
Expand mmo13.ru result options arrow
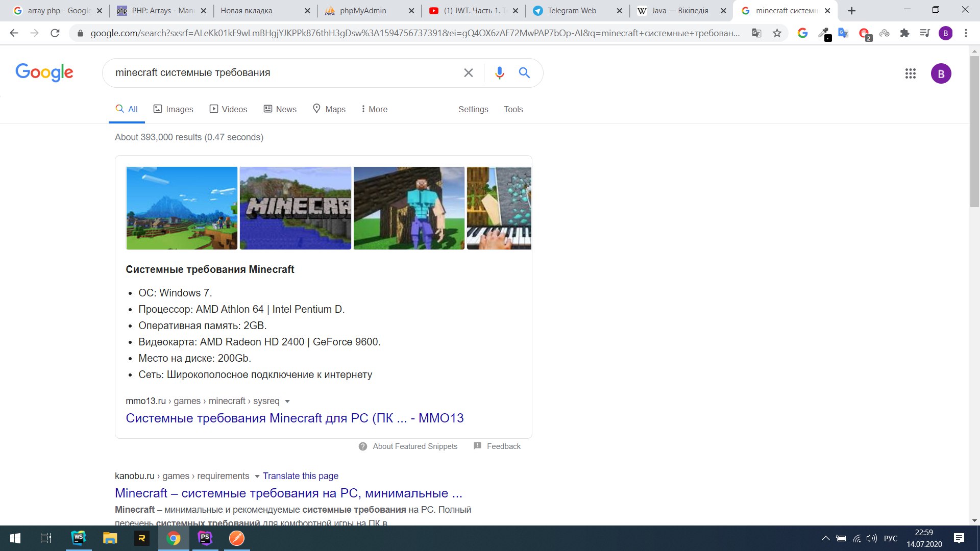tap(287, 402)
